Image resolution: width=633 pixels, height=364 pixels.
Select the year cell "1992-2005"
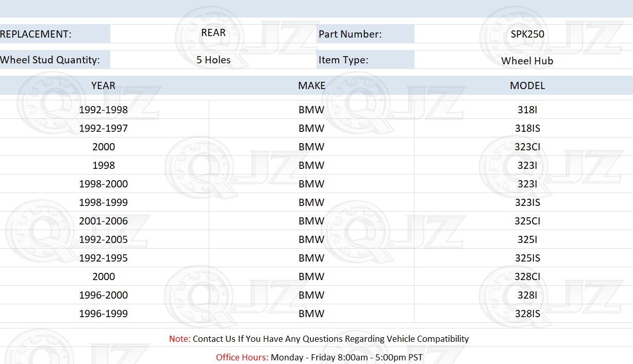[103, 239]
